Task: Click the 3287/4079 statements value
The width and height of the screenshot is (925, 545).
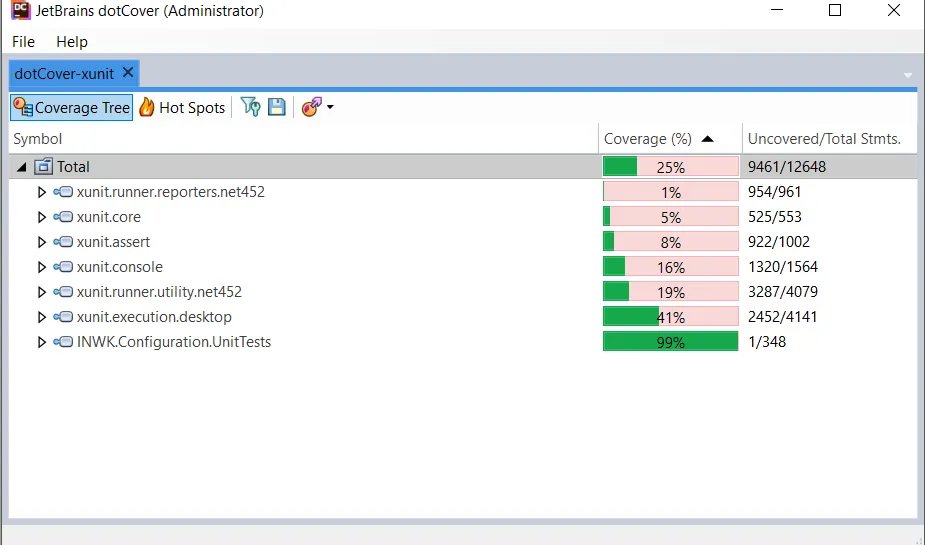Action: (x=783, y=292)
